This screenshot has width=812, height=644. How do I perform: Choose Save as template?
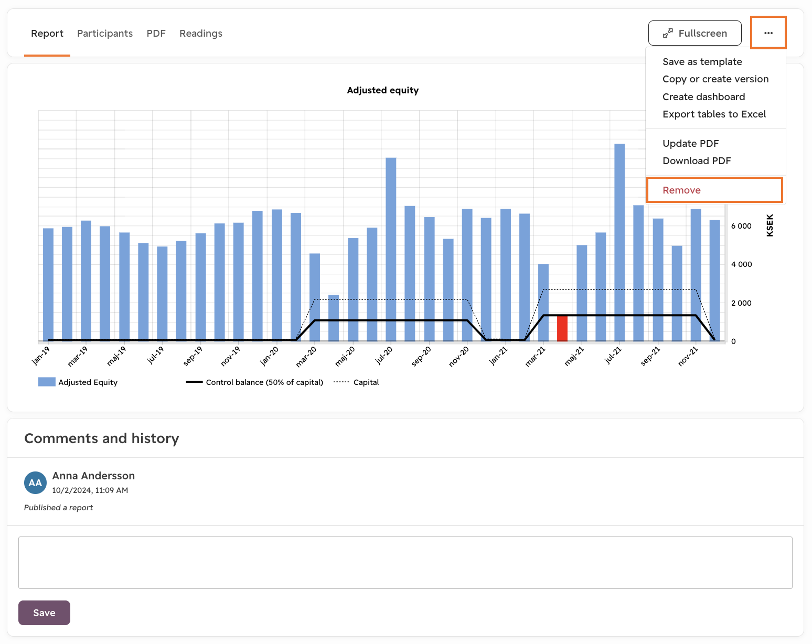pos(702,62)
